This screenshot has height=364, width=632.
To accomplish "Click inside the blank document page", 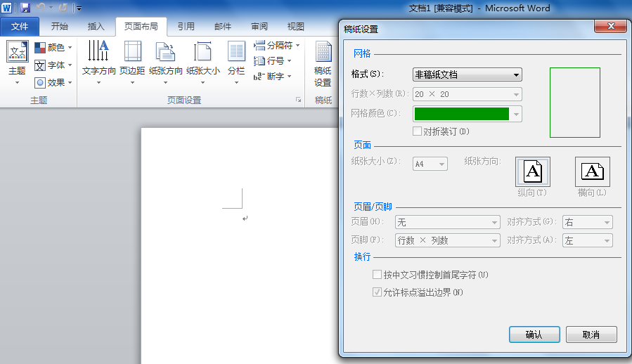I will pos(240,246).
